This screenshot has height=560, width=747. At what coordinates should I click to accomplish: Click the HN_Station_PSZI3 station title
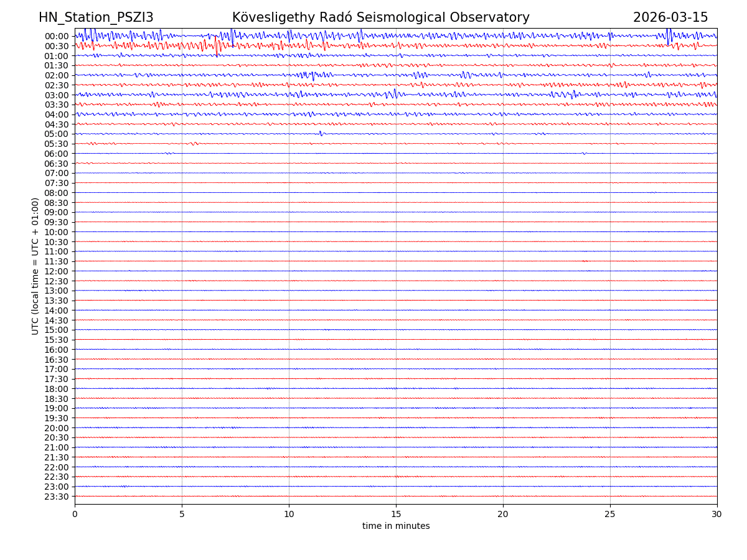[96, 18]
